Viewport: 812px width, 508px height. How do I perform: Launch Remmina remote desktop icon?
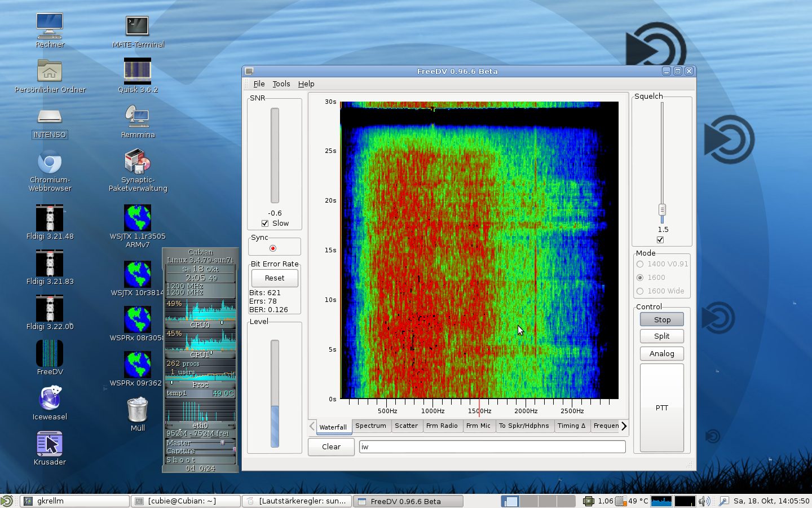pos(138,117)
